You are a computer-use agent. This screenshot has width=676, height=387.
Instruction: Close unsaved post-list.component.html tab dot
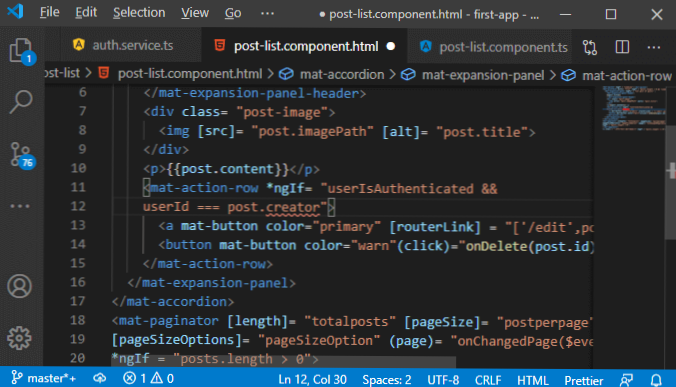pos(391,46)
